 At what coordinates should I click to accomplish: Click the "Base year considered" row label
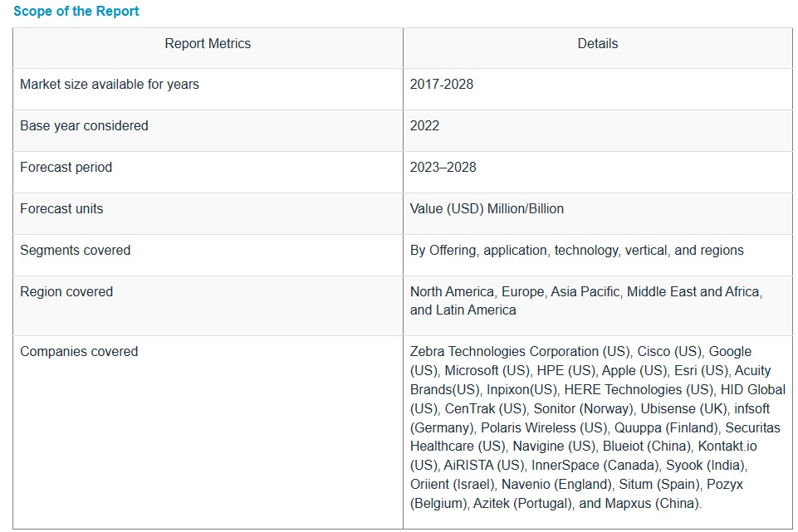84,125
